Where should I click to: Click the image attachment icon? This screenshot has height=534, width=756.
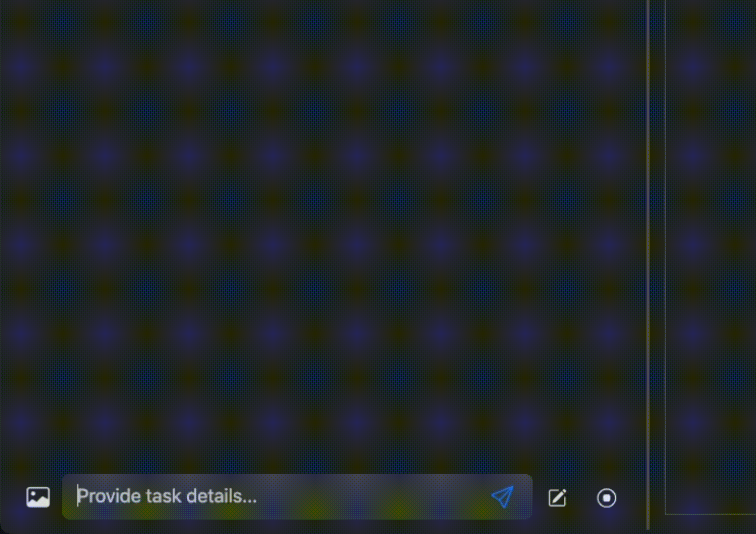[x=38, y=497]
